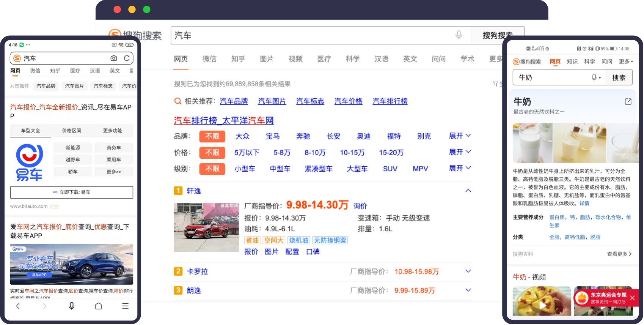Switch to 知乎 tab in left phone
644x325 pixels.
pyautogui.click(x=55, y=71)
